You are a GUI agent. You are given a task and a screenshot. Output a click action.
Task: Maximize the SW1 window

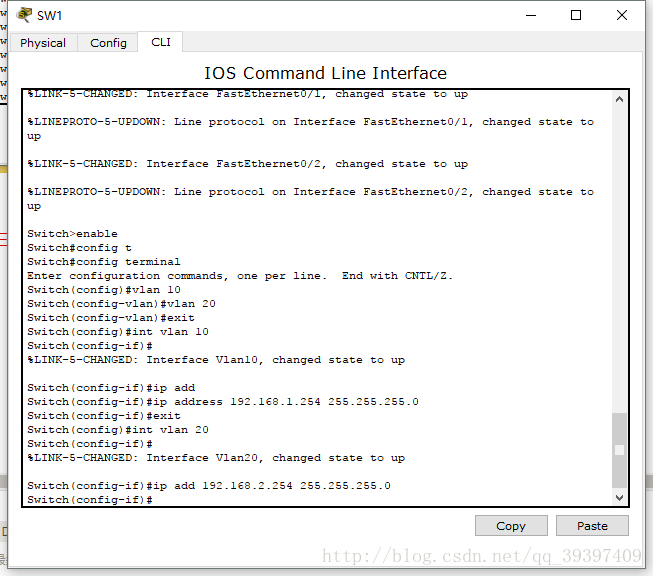576,15
